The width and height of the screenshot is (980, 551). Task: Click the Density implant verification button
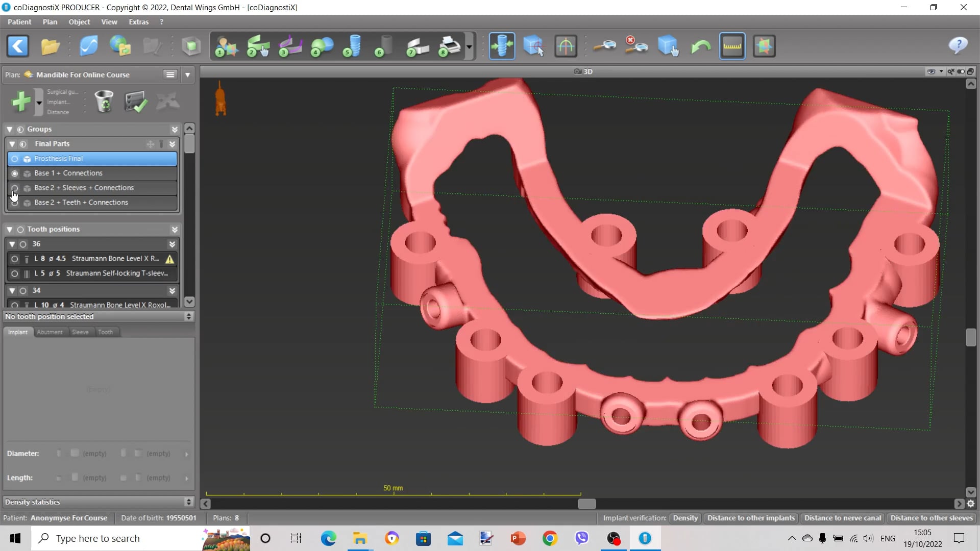(x=684, y=518)
